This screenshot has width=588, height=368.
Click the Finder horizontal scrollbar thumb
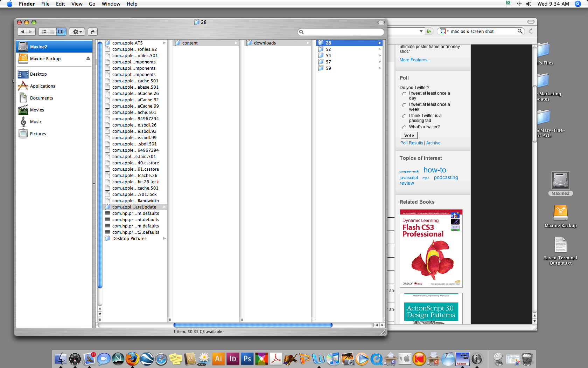point(253,325)
